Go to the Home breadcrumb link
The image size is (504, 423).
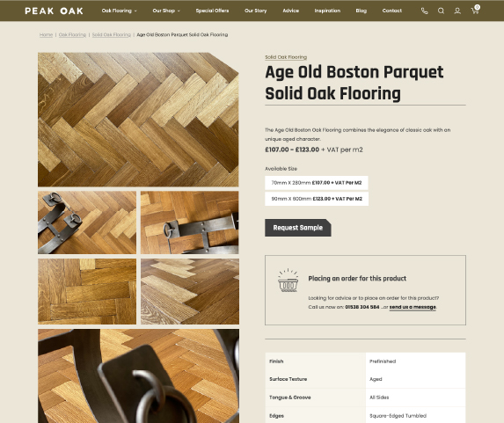46,34
